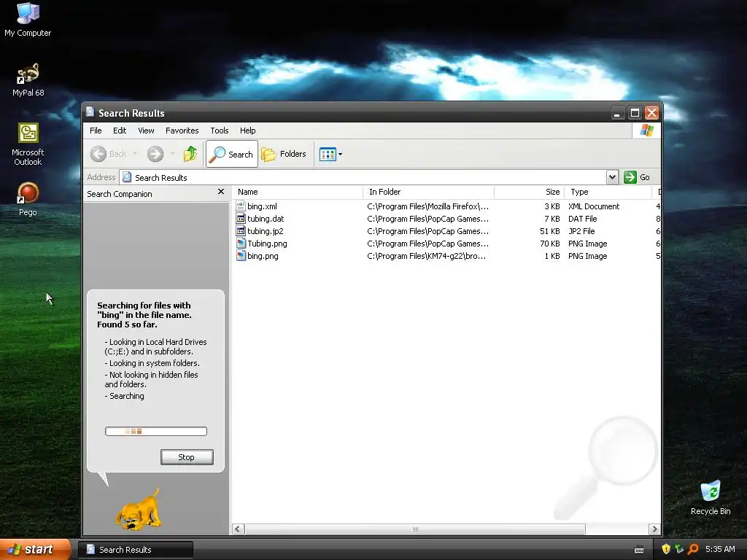
Task: Open the Edit menu
Action: click(120, 131)
